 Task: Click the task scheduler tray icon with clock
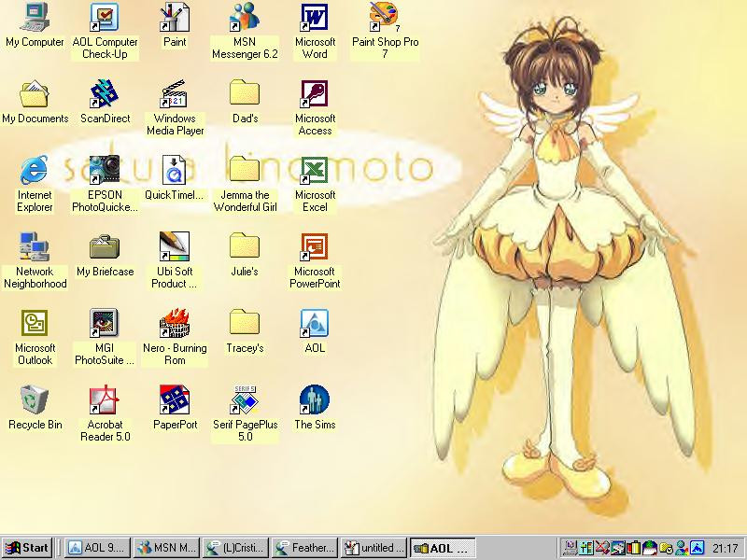pos(666,548)
